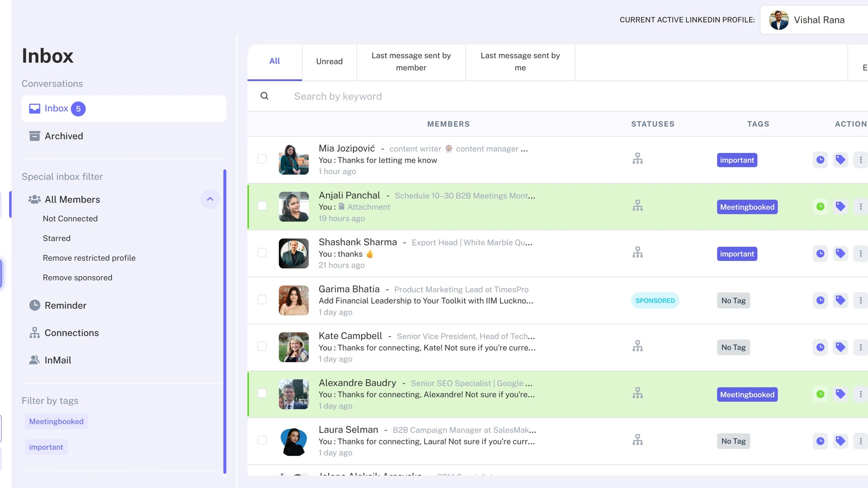The width and height of the screenshot is (868, 488).
Task: Open the InMail filter
Action: pos(58,360)
